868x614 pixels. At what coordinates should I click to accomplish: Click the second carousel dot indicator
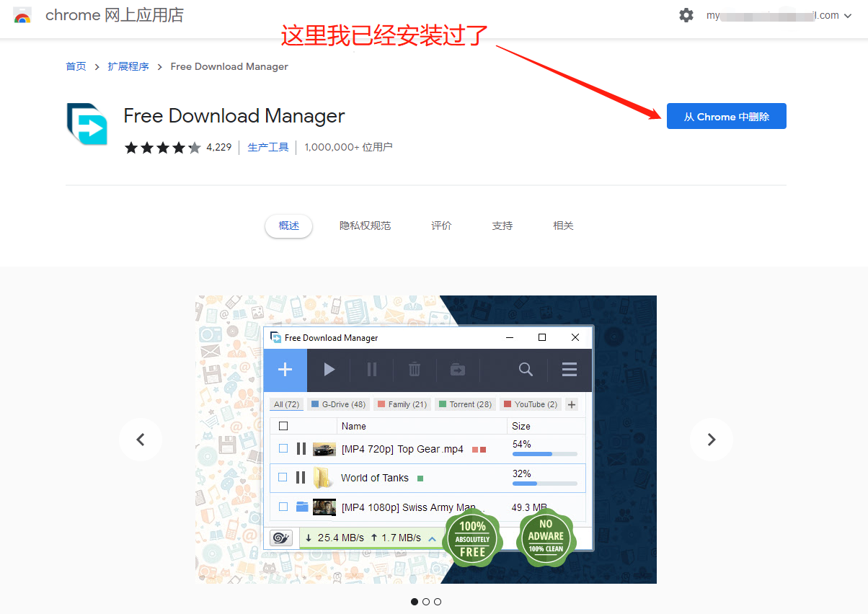click(x=426, y=601)
